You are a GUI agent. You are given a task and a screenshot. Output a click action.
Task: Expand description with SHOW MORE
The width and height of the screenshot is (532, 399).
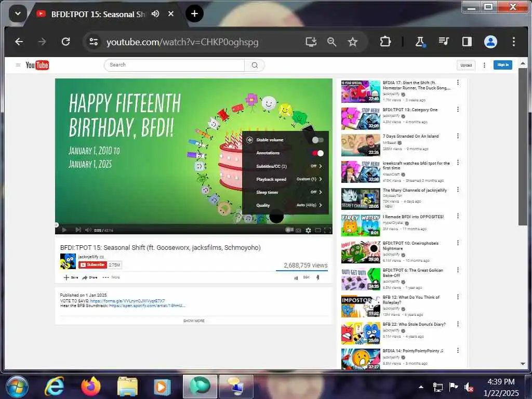pos(194,321)
